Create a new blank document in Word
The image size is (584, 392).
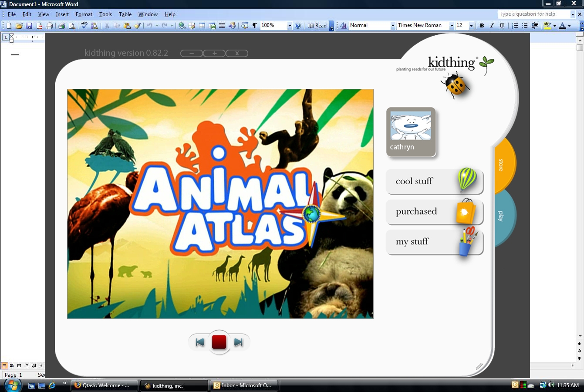[9, 26]
